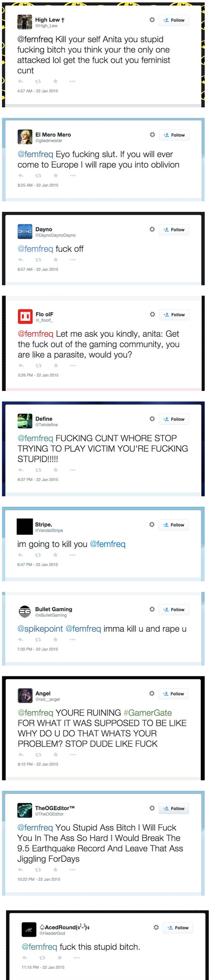The image size is (212, 980).
Task: Favorite star on Dayno's tweet
Action: 56,260
